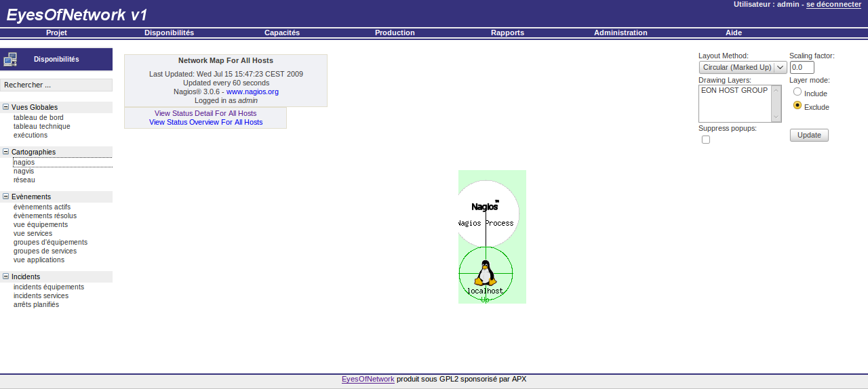Click the Disponibilités computer network icon
The width and height of the screenshot is (868, 389).
(10, 60)
